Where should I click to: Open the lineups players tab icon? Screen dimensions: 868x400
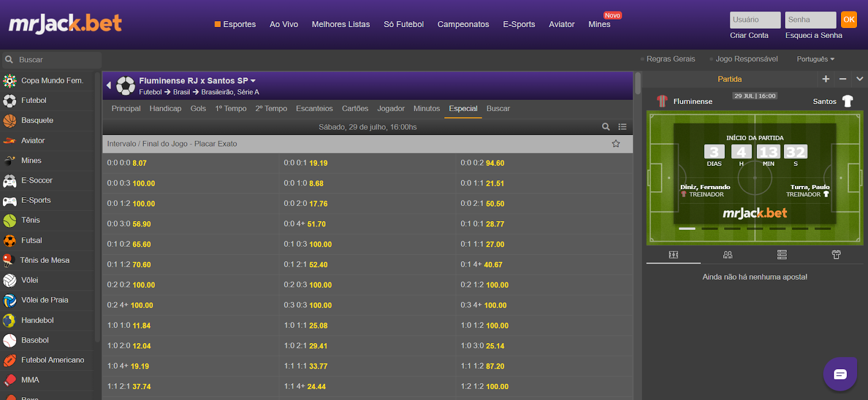pos(727,255)
